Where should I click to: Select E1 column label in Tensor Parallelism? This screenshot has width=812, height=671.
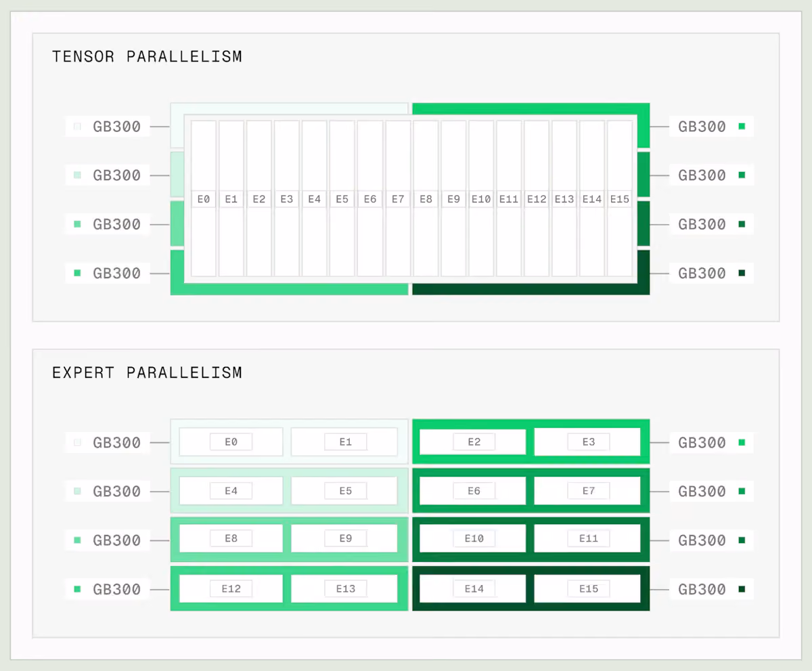tap(231, 199)
